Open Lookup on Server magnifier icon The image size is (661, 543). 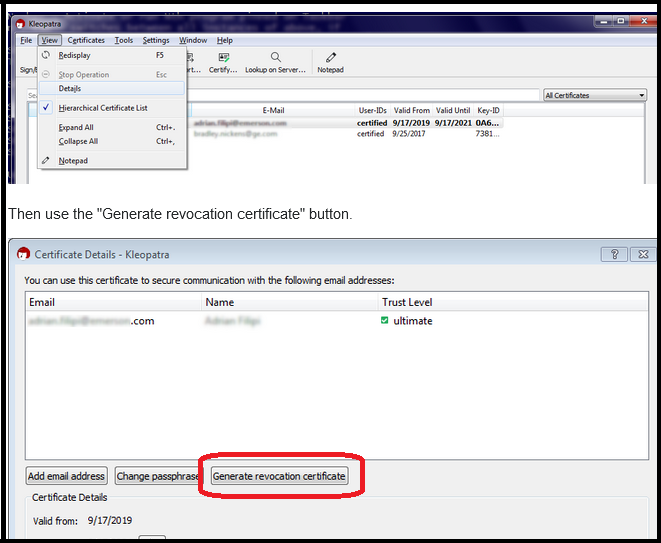click(275, 57)
